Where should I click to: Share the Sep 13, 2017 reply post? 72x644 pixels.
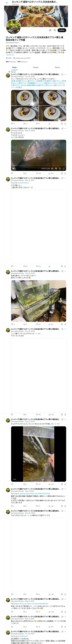point(65,266)
